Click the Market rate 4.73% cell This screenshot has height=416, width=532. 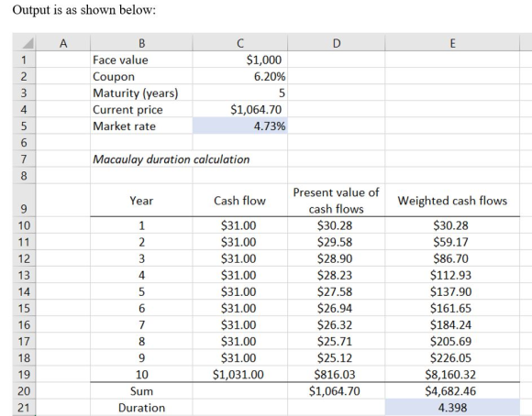tap(240, 126)
